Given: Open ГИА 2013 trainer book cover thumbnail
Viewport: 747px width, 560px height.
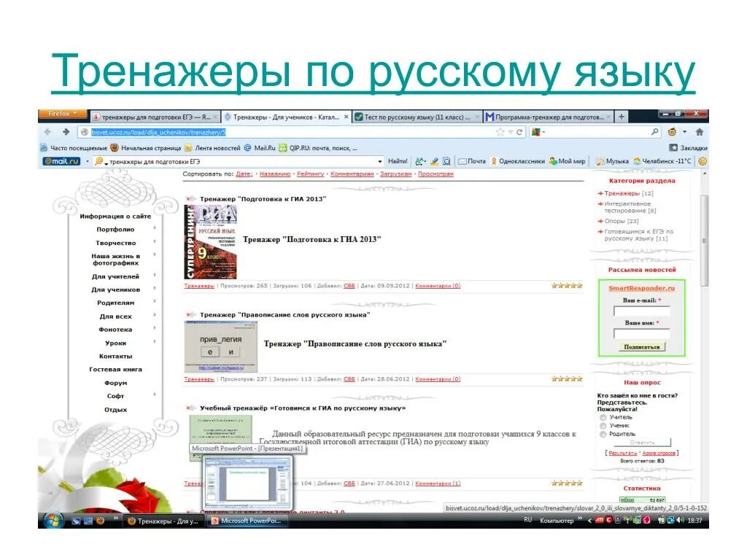Looking at the screenshot, I should click(x=211, y=242).
